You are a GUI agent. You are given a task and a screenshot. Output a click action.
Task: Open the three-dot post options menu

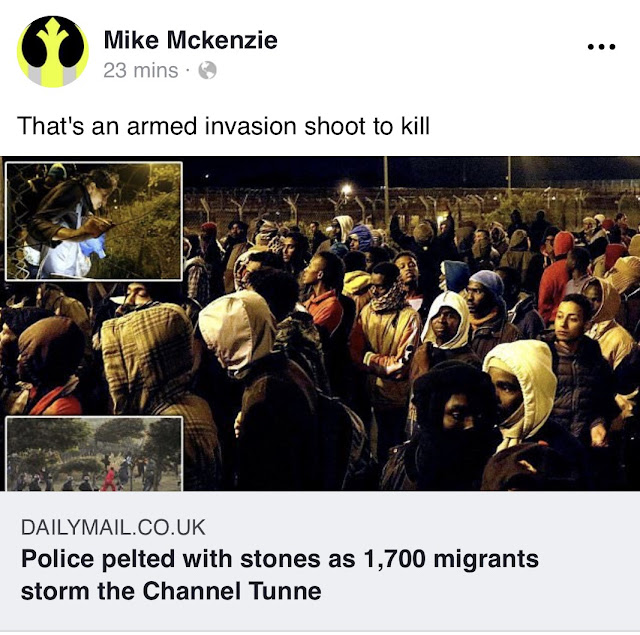coord(601,47)
